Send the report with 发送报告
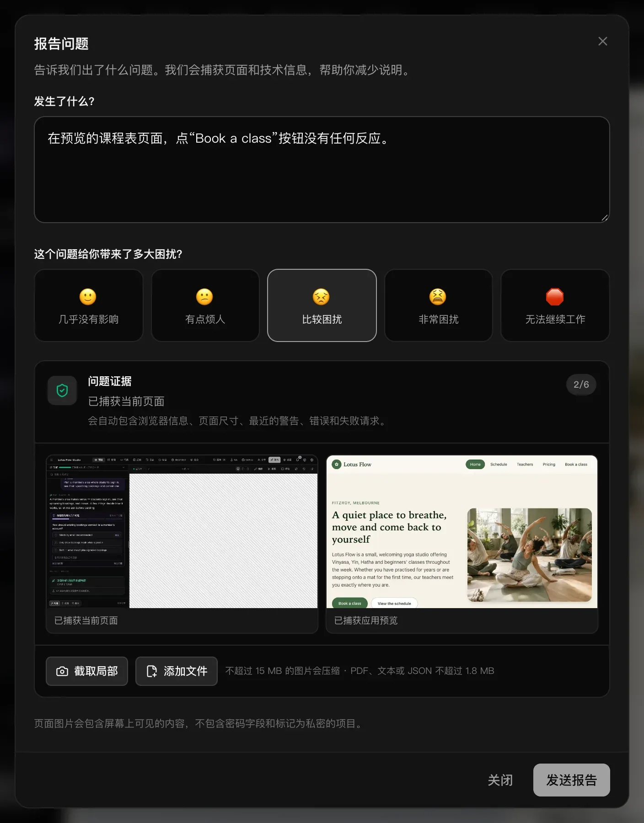Image resolution: width=644 pixels, height=823 pixels. (x=571, y=780)
